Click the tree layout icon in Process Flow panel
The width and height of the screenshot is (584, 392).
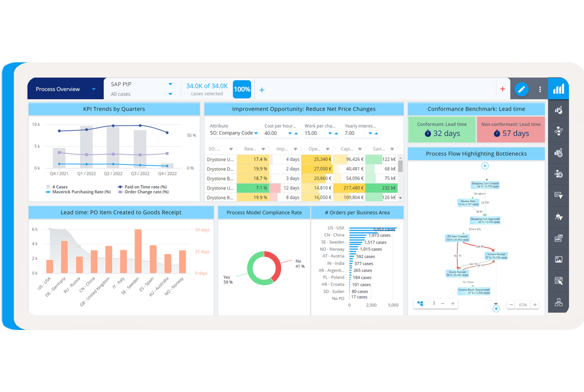(x=420, y=303)
